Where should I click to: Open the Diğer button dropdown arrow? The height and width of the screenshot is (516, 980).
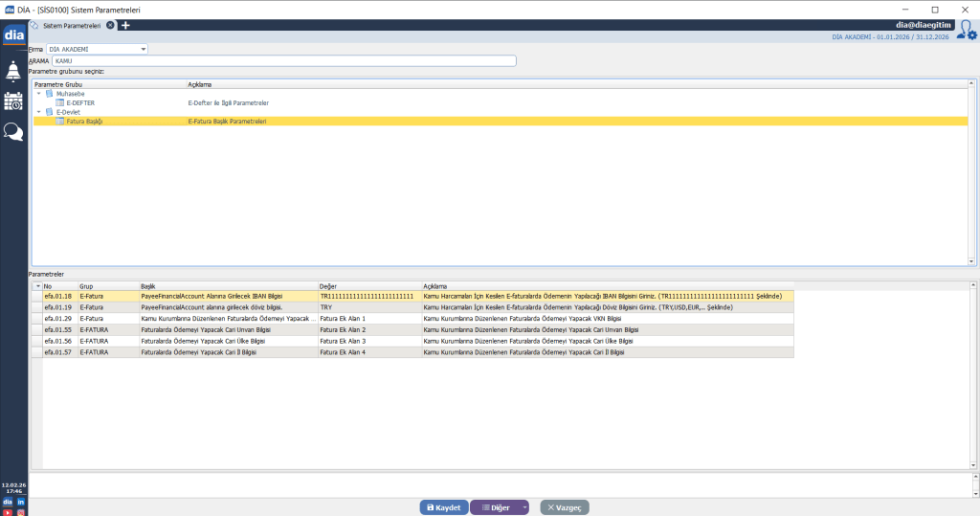(x=523, y=507)
